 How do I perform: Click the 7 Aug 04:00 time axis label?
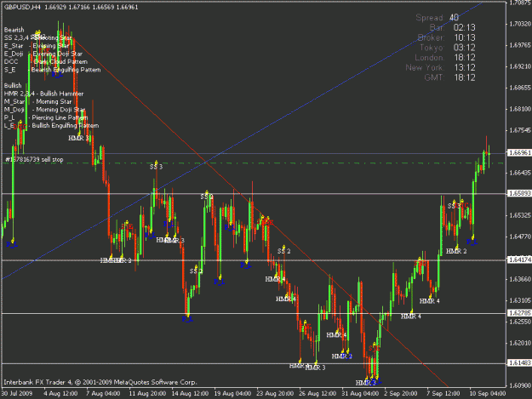103,394
